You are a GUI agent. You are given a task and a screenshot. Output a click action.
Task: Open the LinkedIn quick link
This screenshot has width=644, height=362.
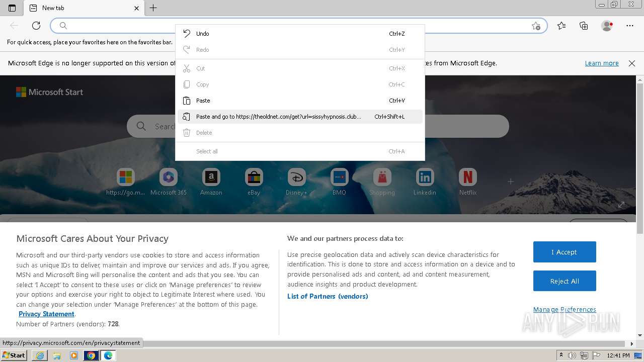[x=425, y=182]
